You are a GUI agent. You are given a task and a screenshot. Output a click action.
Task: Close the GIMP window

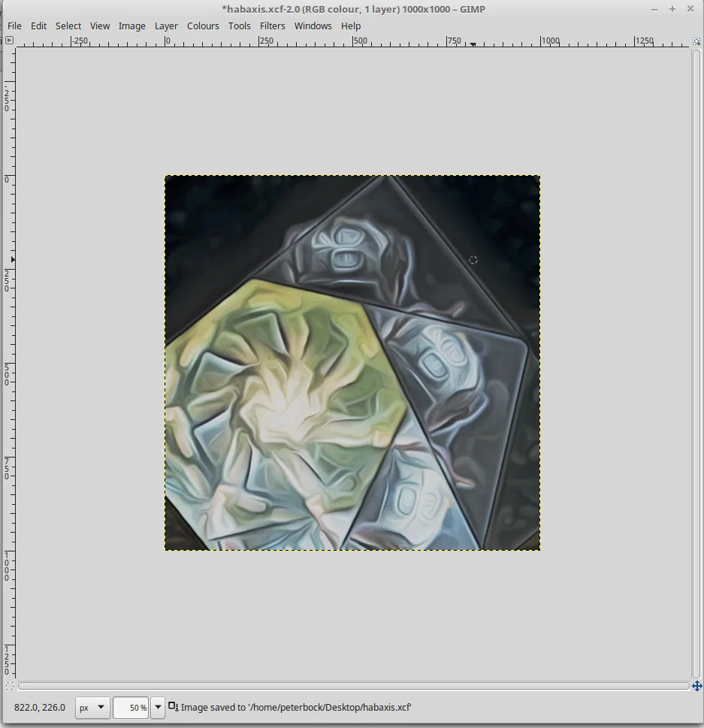690,9
